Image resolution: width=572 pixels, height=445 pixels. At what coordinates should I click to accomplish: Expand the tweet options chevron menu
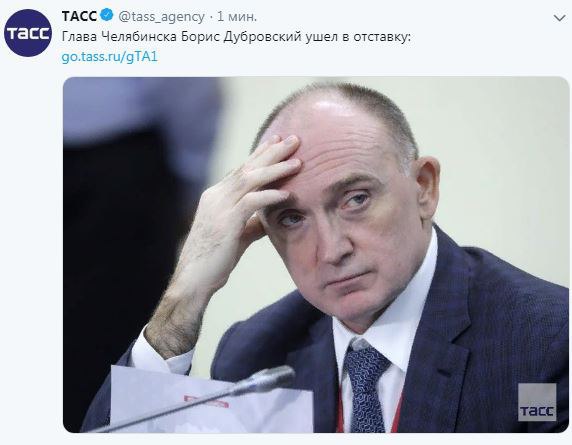559,18
